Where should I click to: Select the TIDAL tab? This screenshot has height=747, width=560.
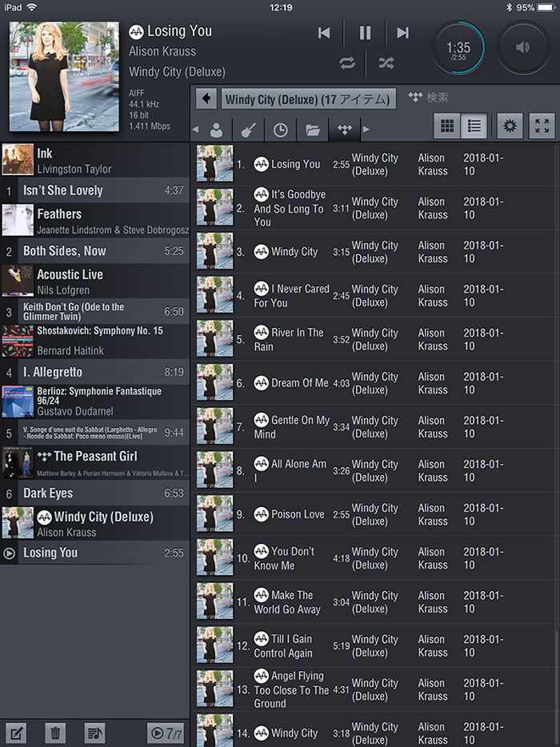(x=345, y=130)
